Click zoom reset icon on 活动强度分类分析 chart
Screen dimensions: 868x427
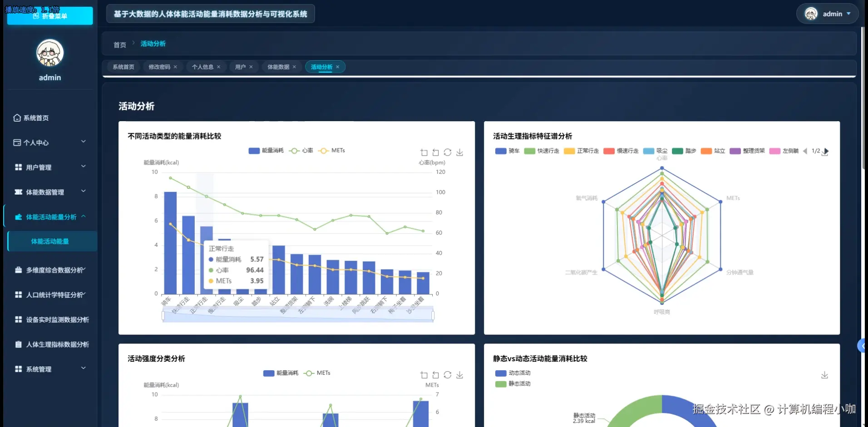coord(436,375)
